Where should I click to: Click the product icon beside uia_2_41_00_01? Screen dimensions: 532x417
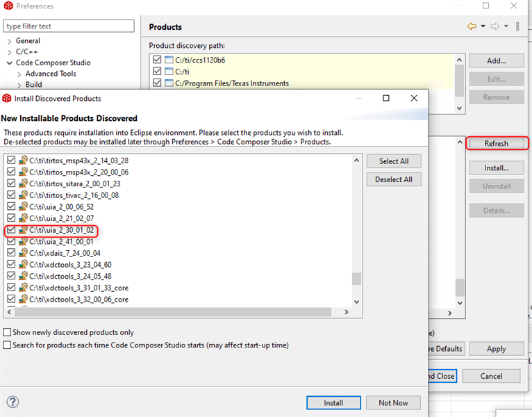(23, 241)
